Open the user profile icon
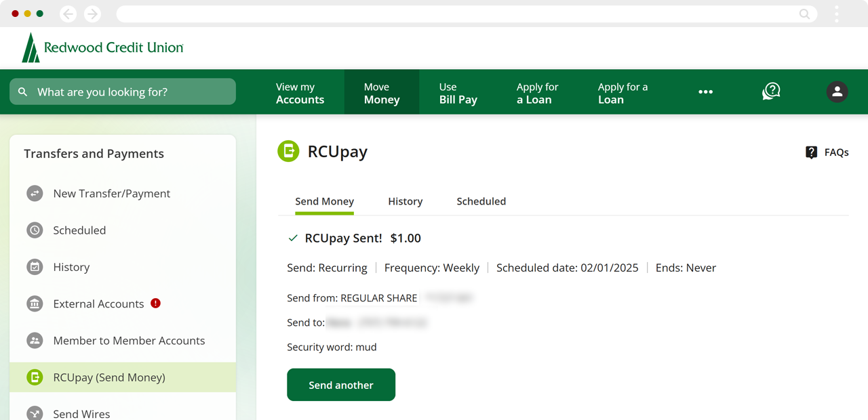The width and height of the screenshot is (868, 420). 837,91
